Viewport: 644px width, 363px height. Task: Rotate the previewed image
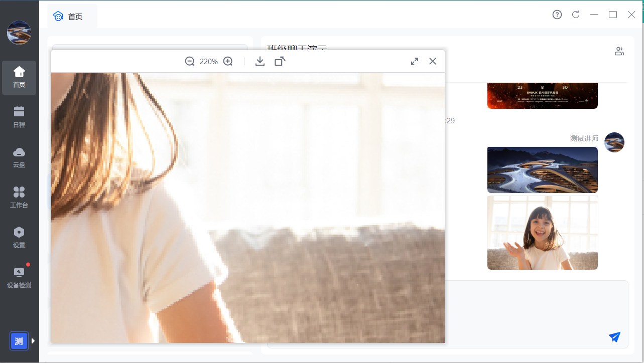pyautogui.click(x=280, y=61)
